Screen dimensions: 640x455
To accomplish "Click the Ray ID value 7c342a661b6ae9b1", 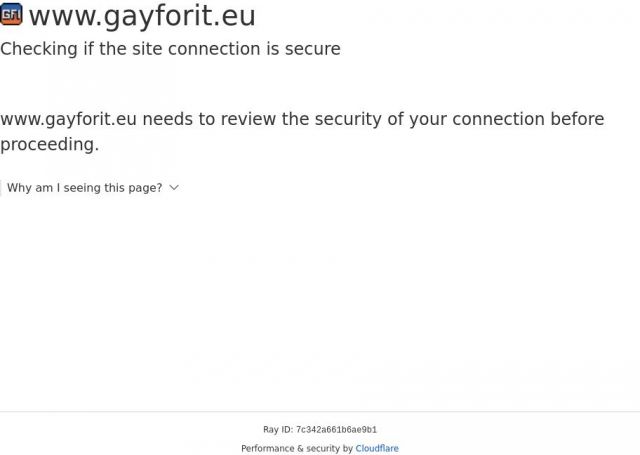I will tap(336, 430).
